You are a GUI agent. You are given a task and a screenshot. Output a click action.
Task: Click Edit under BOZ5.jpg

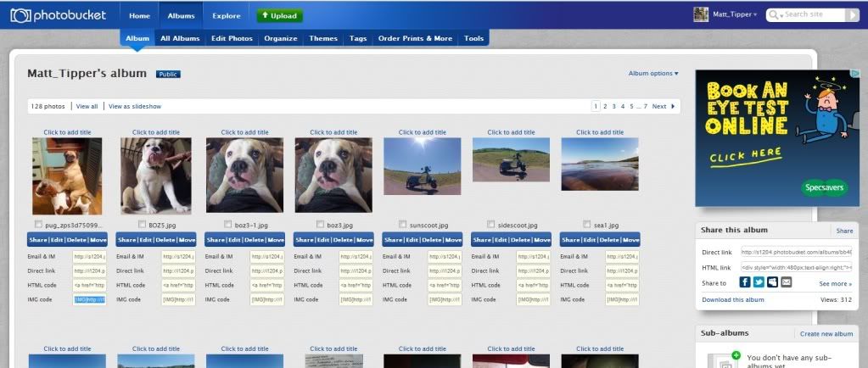146,240
